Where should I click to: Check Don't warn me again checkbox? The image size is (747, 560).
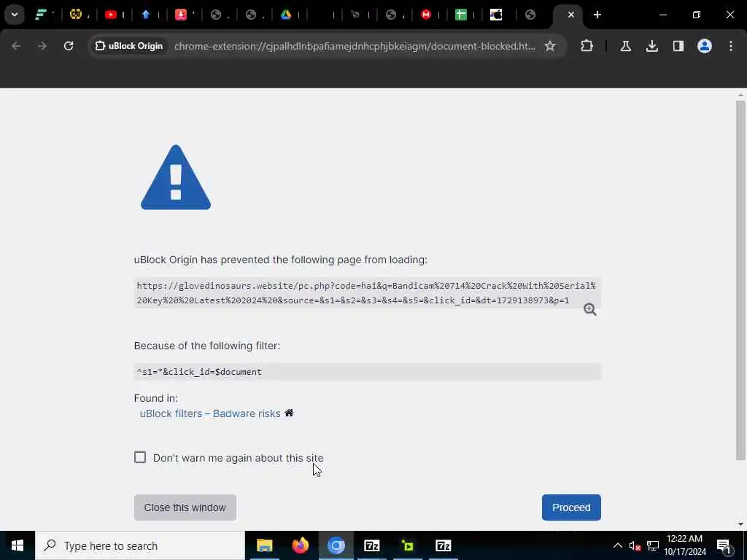click(140, 457)
